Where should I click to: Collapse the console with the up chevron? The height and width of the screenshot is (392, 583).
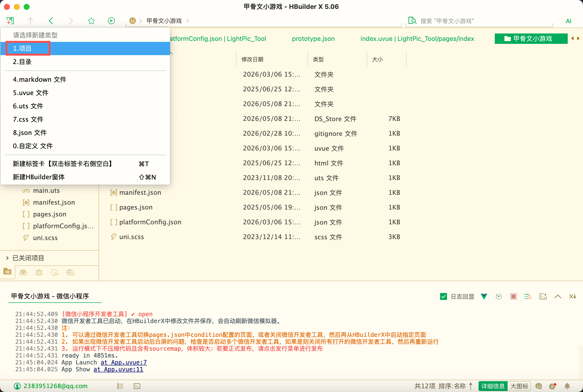pyautogui.click(x=558, y=296)
